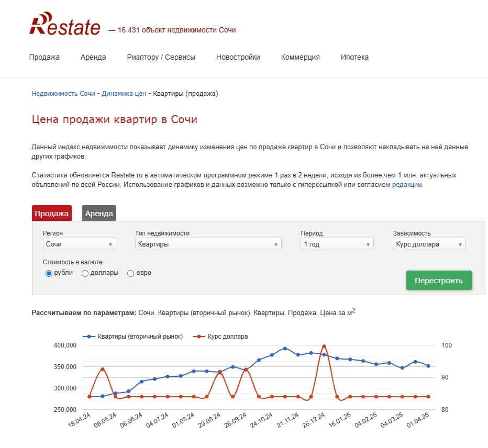Switch to the Аренда tab
Viewport: 488px width, 448px height.
pyautogui.click(x=99, y=214)
